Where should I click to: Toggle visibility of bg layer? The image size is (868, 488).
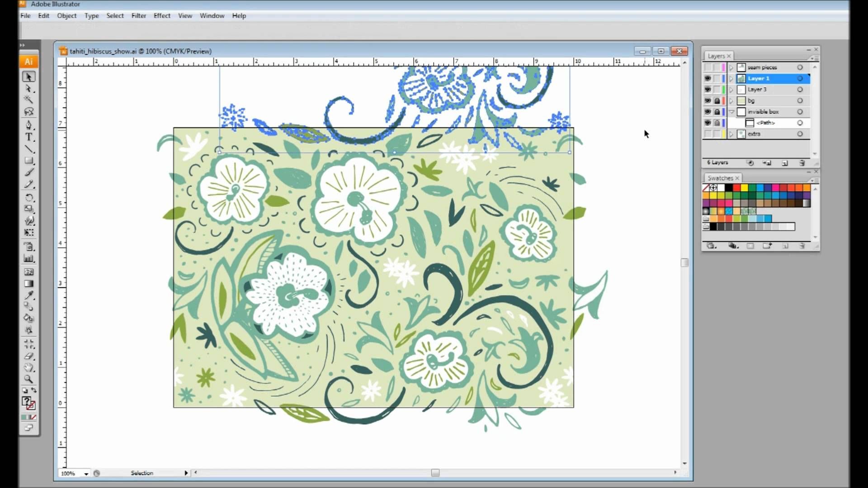pyautogui.click(x=709, y=100)
